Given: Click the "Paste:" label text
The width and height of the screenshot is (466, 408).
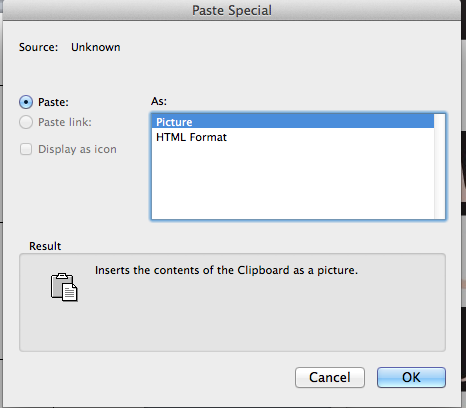Looking at the screenshot, I should pos(53,102).
